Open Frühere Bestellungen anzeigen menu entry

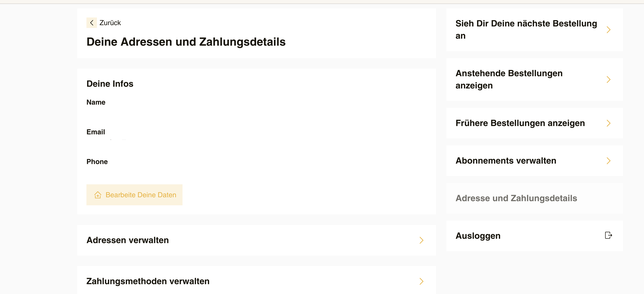[534, 123]
